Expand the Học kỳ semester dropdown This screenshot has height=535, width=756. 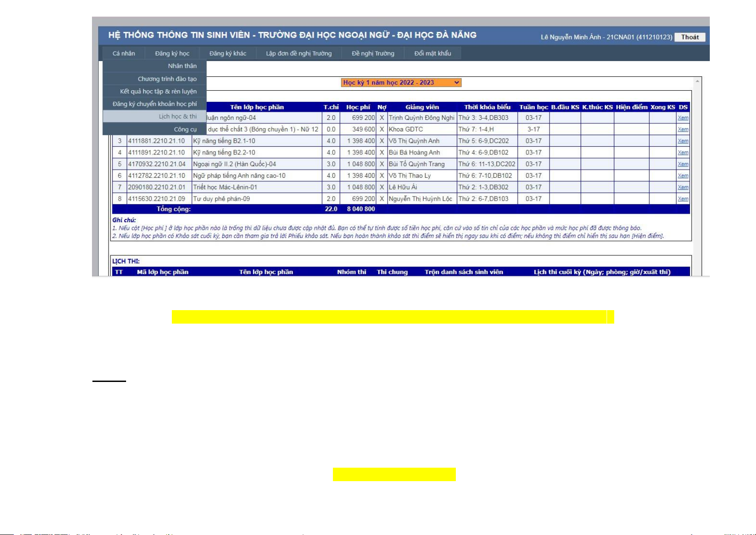point(401,83)
